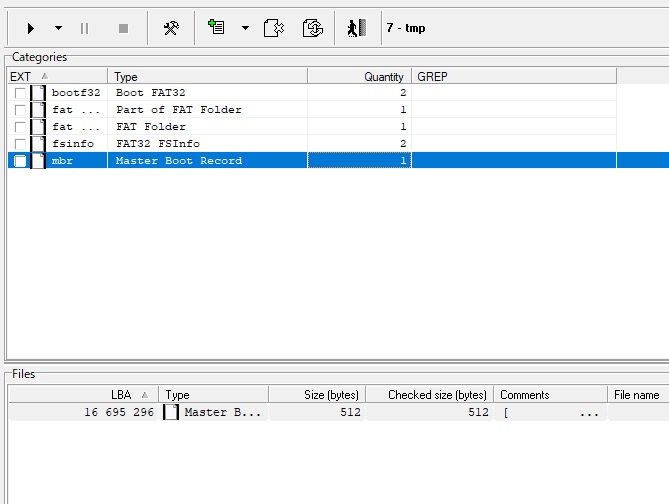Expand the dropdown beside the add list icon
The width and height of the screenshot is (669, 504).
tap(245, 28)
